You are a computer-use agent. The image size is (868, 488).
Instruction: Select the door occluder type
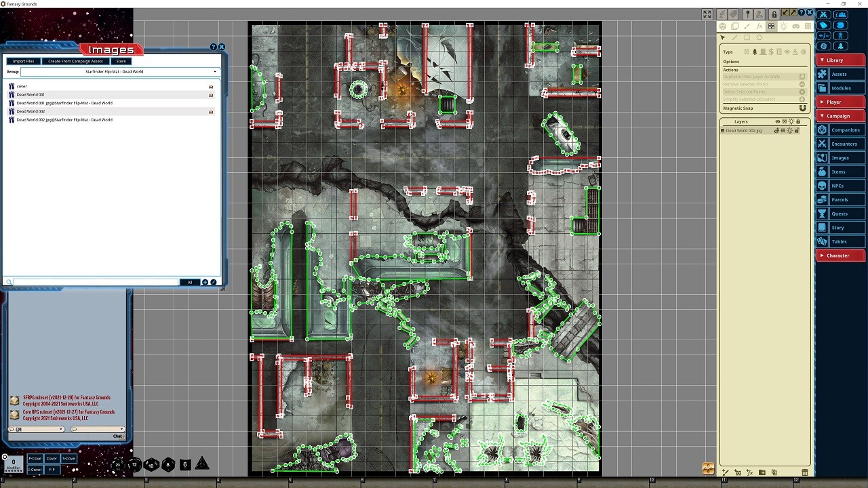click(763, 52)
